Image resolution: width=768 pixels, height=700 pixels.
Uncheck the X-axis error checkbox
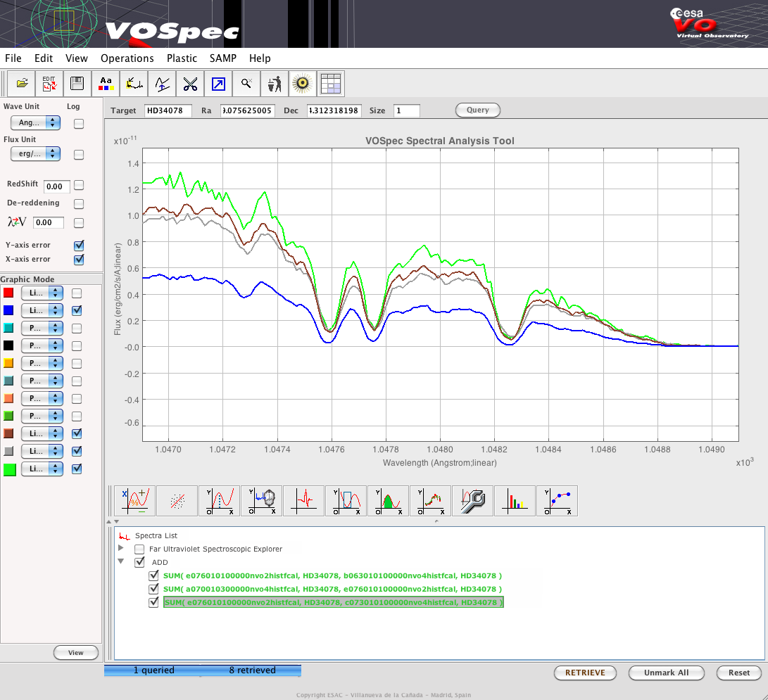[79, 260]
